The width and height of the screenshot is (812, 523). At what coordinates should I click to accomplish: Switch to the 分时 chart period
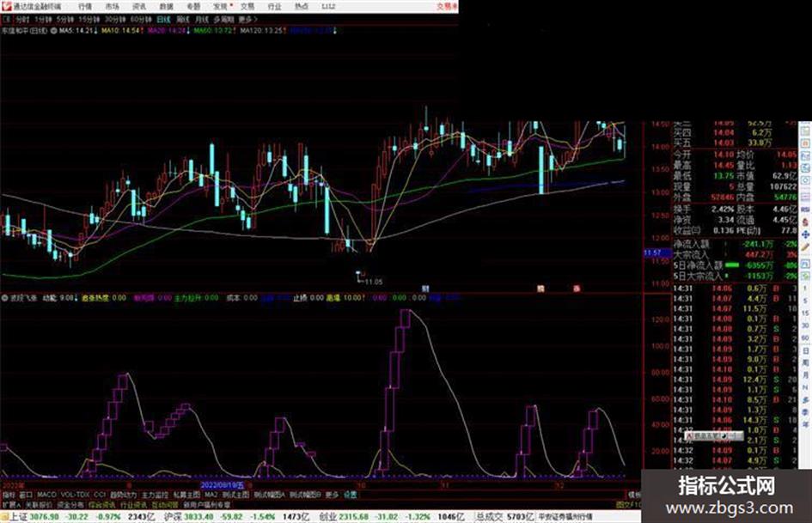pyautogui.click(x=21, y=19)
